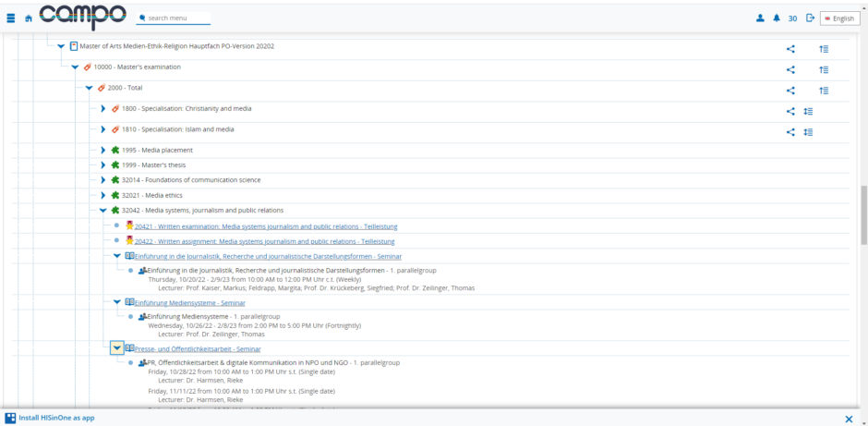Click expand-list icon for Specialisation: Christianity and media
This screenshot has height=426, width=868.
pyautogui.click(x=807, y=111)
